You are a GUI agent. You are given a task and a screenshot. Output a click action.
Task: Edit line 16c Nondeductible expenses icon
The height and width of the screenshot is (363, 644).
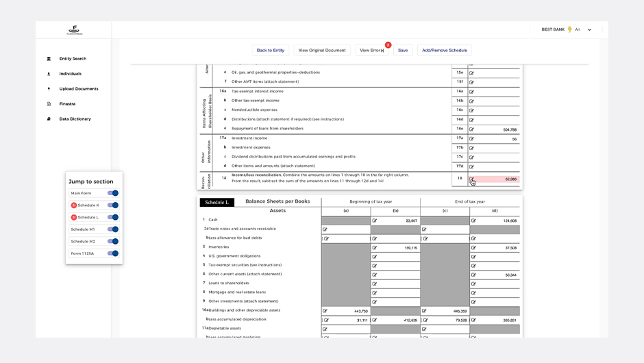click(471, 110)
